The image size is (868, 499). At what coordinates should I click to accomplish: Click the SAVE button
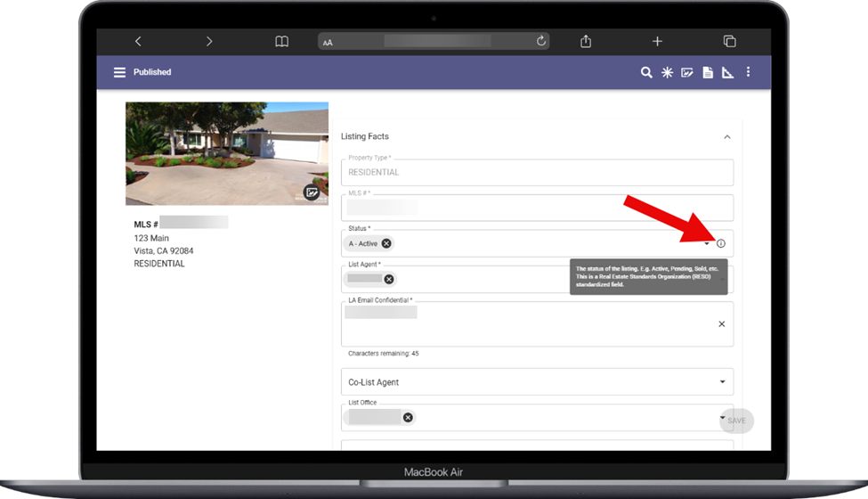click(736, 421)
